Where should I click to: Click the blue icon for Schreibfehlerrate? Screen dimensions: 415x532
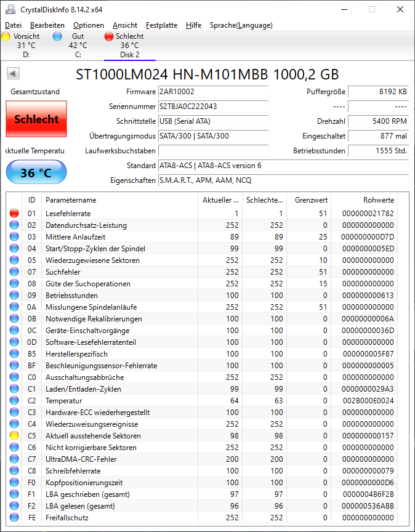click(x=14, y=470)
